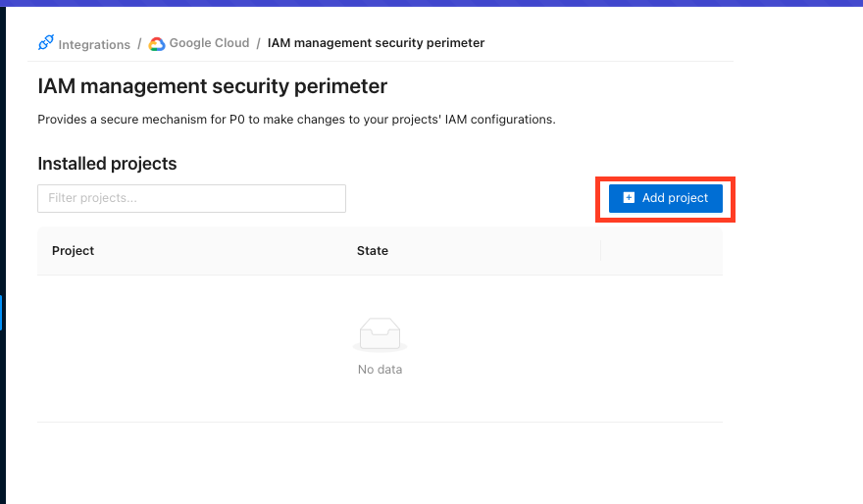Focus the Filter projects search field
This screenshot has width=863, height=504.
pos(191,198)
